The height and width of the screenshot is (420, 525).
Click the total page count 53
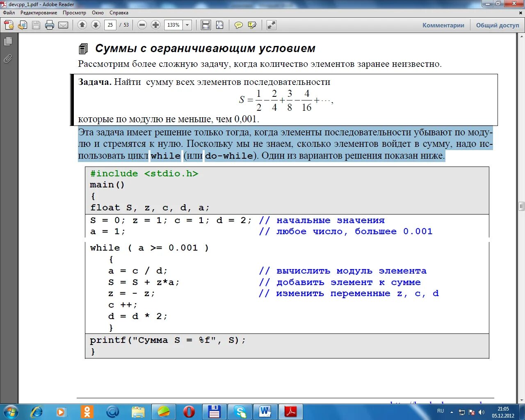(126, 25)
